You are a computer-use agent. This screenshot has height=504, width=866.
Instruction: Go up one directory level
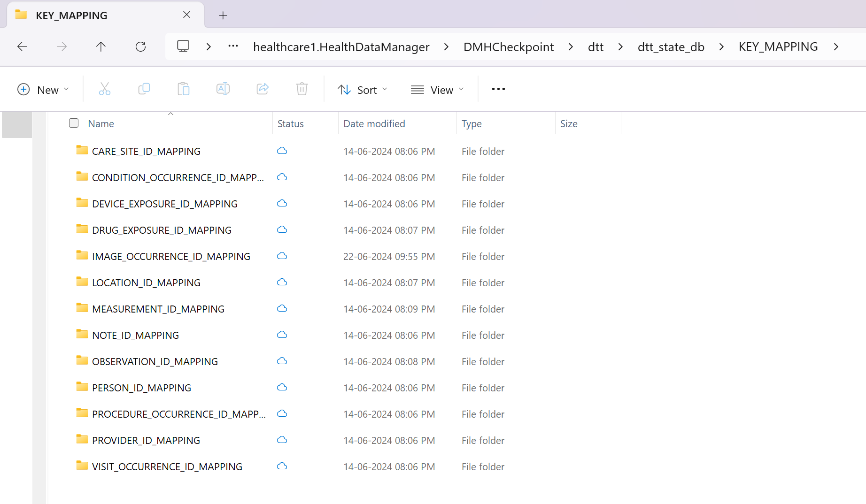coord(101,46)
